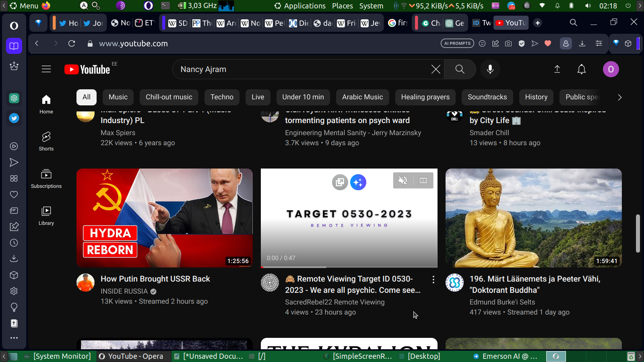Filter by Under 10 min chip
The image size is (644, 362).
pyautogui.click(x=303, y=97)
